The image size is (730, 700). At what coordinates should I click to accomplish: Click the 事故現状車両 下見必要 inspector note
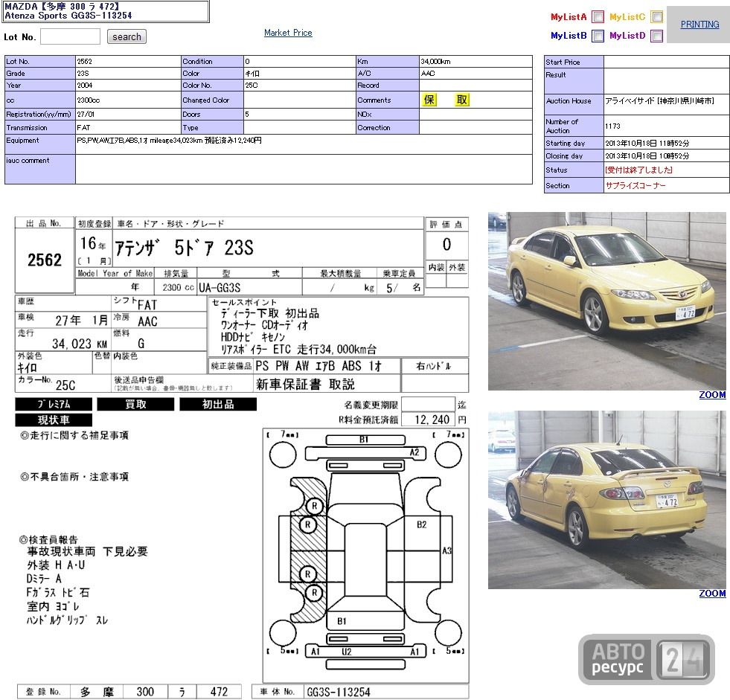click(87, 551)
